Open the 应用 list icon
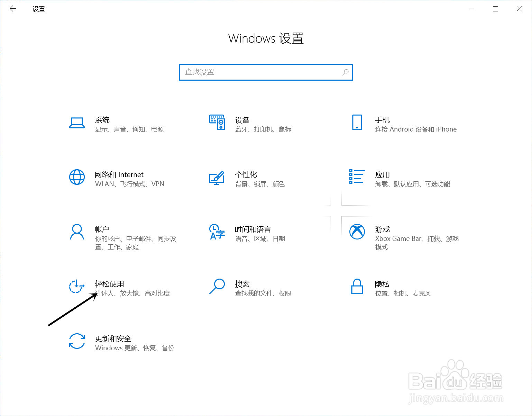Image resolution: width=532 pixels, height=416 pixels. 357,177
